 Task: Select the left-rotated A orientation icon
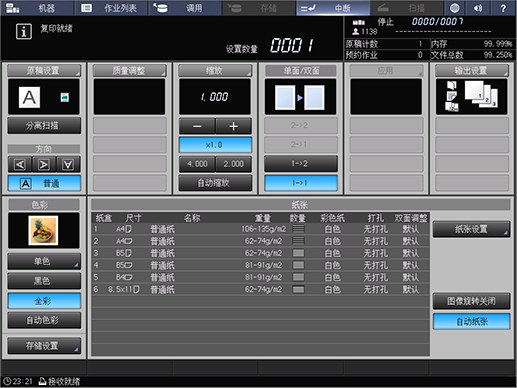[x=20, y=164]
